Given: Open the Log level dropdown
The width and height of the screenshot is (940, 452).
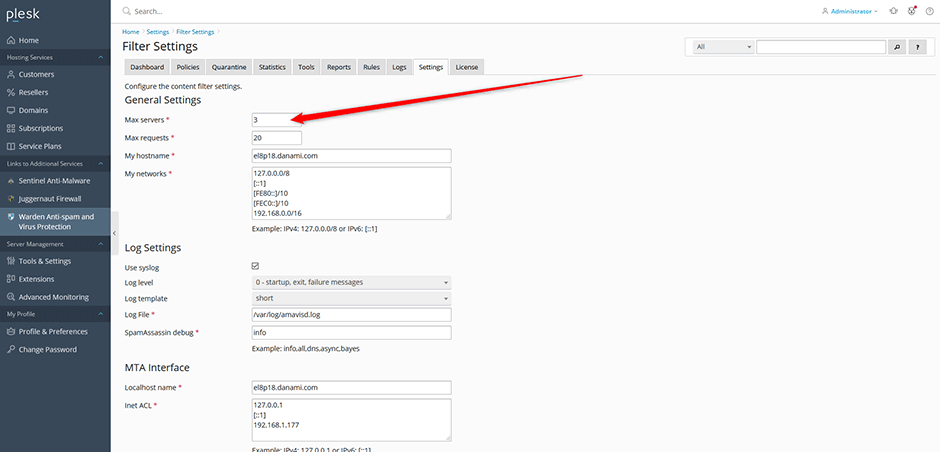Looking at the screenshot, I should click(x=351, y=282).
